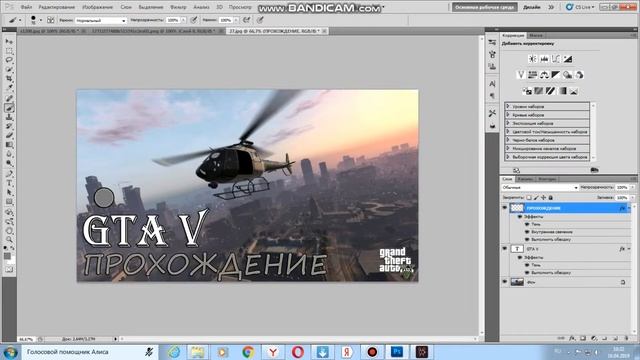
Task: Open the Файл menu
Action: (26, 7)
